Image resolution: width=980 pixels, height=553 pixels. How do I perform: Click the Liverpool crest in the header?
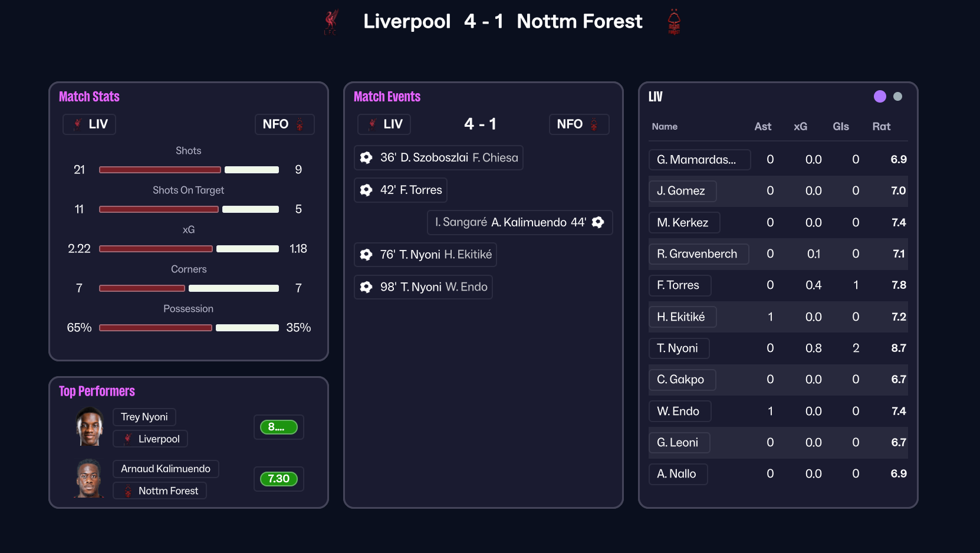(331, 22)
